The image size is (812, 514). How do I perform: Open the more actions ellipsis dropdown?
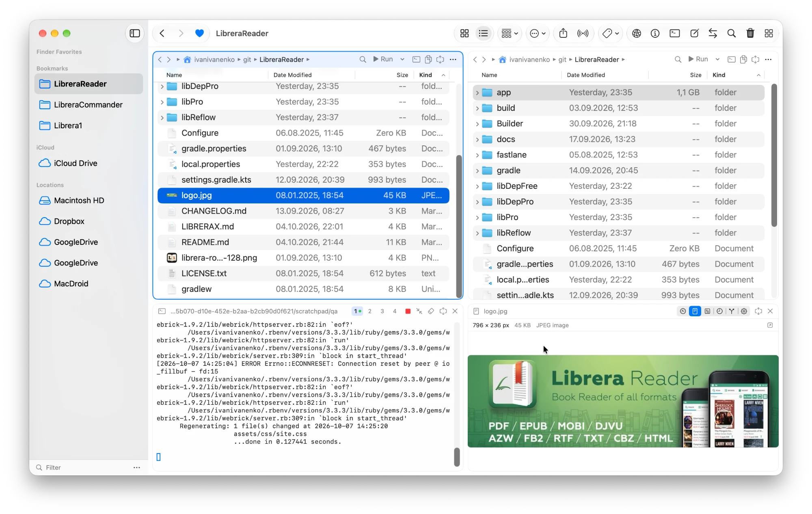pyautogui.click(x=538, y=33)
